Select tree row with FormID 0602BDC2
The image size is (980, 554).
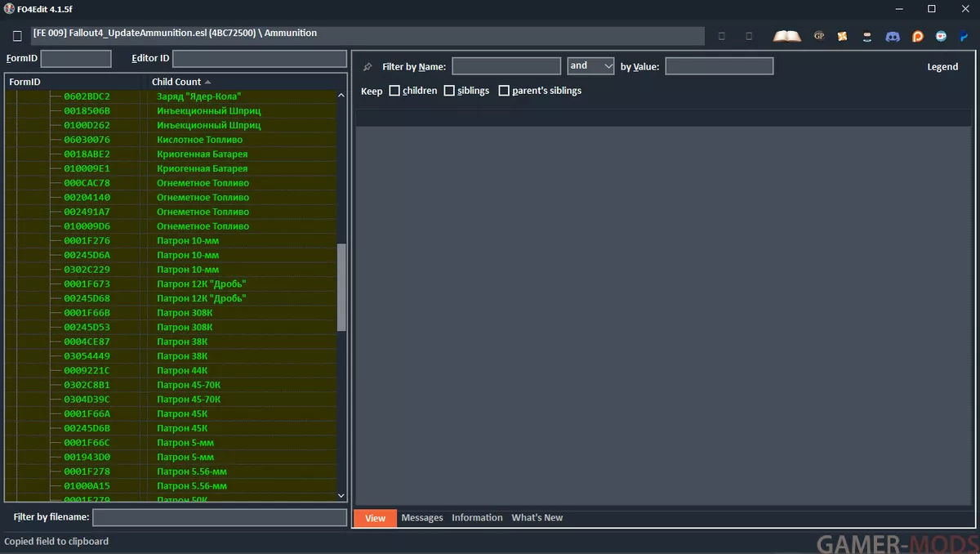point(171,96)
